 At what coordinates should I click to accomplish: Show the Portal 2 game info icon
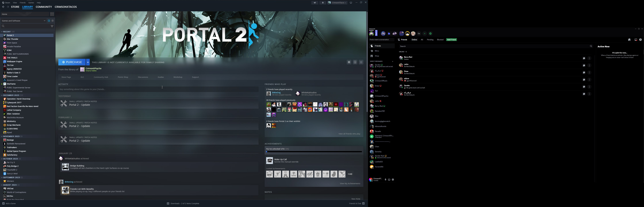click(x=355, y=62)
